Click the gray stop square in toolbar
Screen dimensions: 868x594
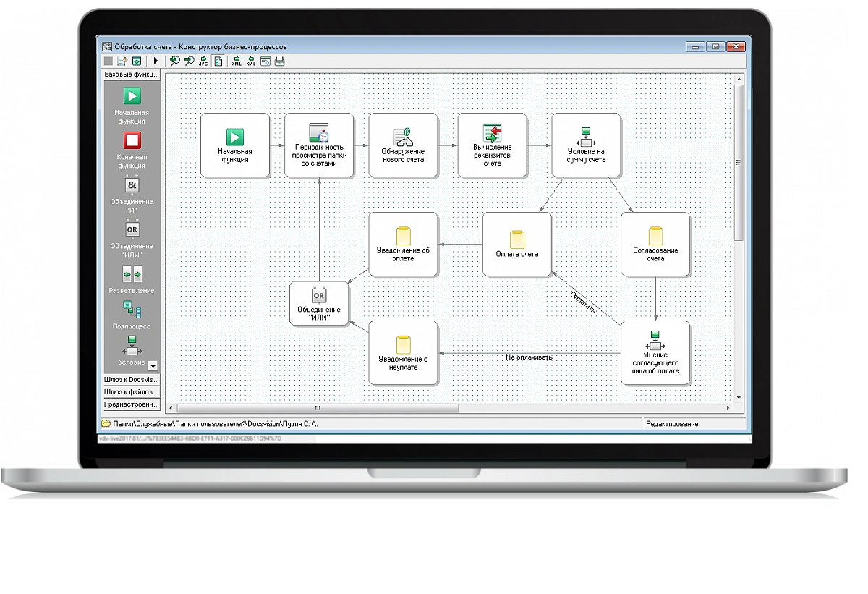(109, 61)
